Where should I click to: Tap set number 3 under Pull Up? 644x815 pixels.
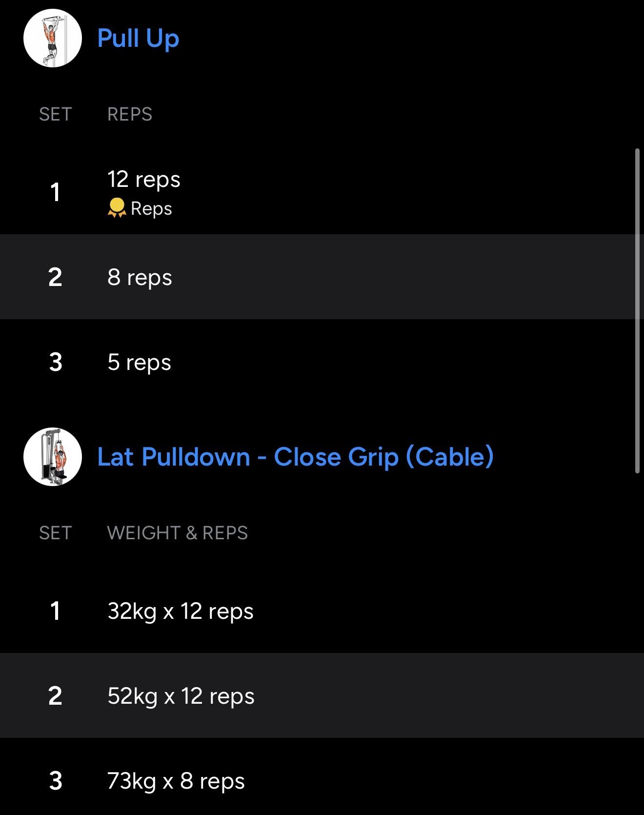[x=56, y=362]
